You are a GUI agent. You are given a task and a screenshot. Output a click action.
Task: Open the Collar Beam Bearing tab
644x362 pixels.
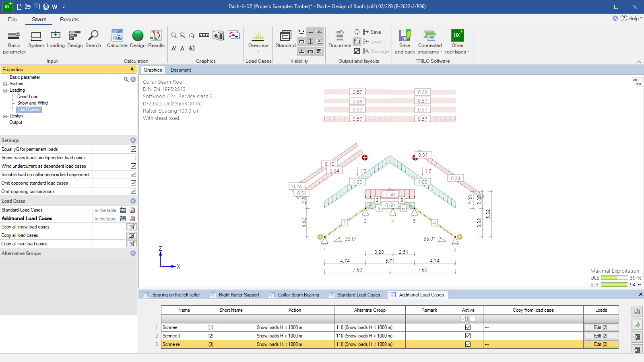[x=294, y=295]
